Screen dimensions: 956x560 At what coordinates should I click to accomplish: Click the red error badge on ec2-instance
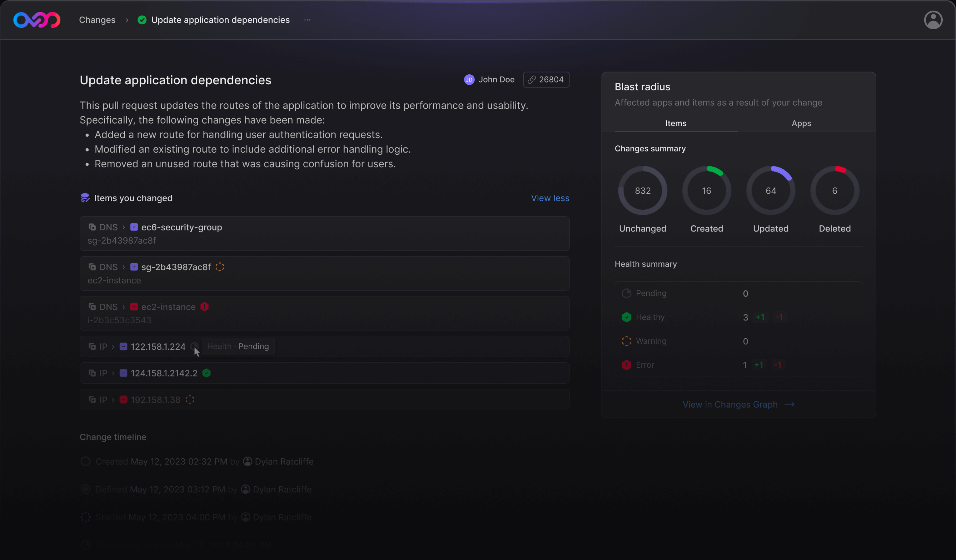point(204,307)
